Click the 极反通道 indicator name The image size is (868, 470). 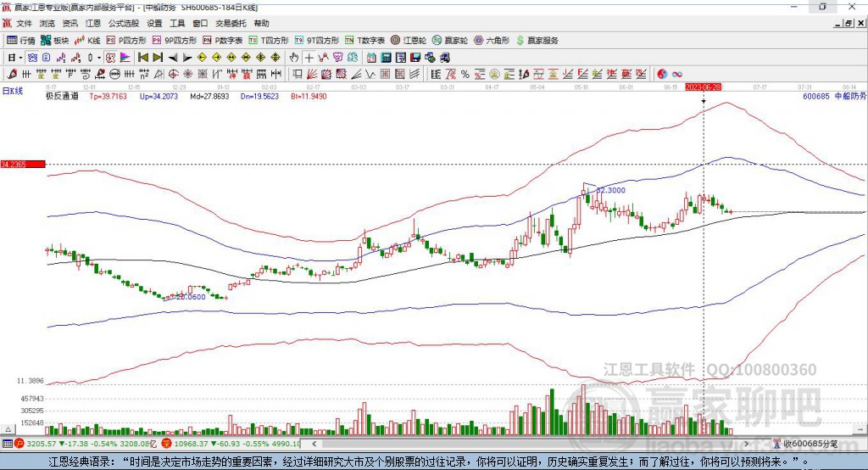pyautogui.click(x=62, y=96)
